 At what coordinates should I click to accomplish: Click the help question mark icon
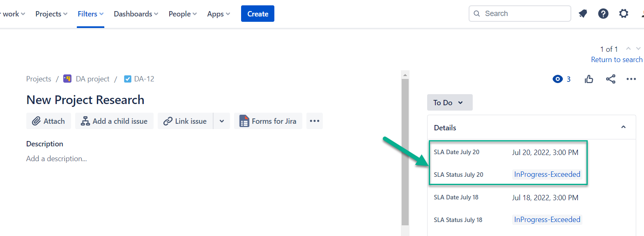click(x=603, y=14)
